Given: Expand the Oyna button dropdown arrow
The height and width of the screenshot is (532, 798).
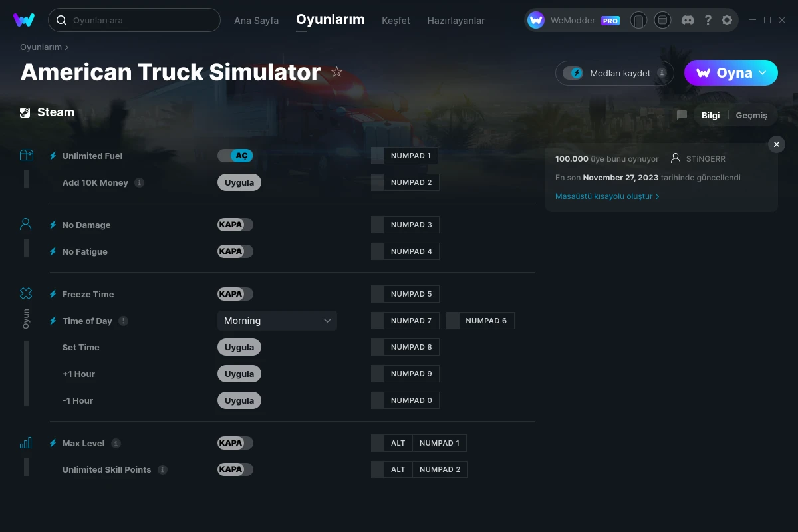Looking at the screenshot, I should pos(763,72).
